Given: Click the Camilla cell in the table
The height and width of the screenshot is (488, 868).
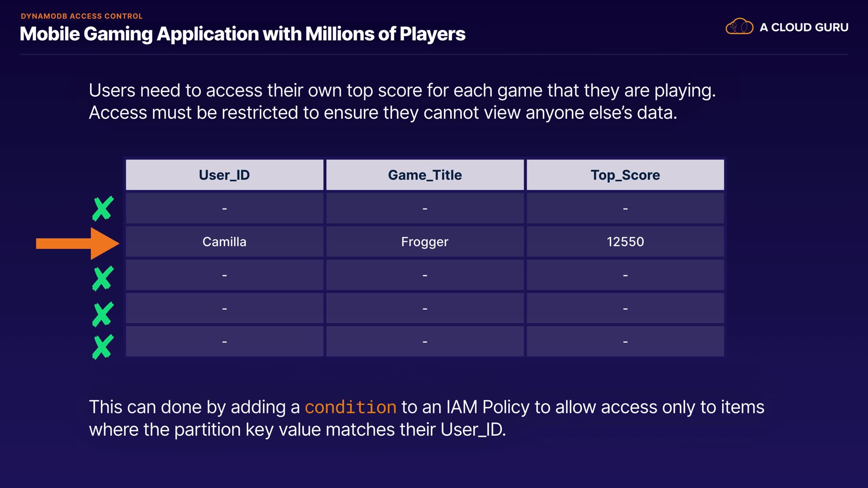Looking at the screenshot, I should click(x=224, y=242).
